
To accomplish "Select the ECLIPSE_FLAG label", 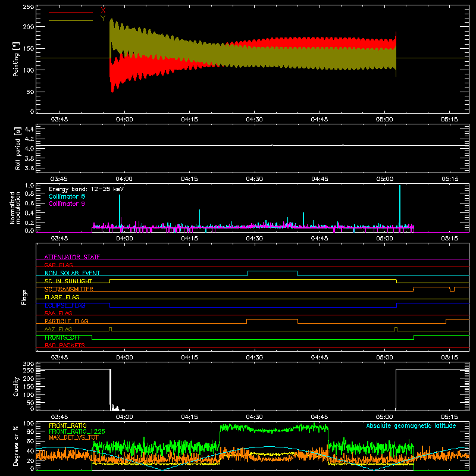I will click(x=65, y=305).
